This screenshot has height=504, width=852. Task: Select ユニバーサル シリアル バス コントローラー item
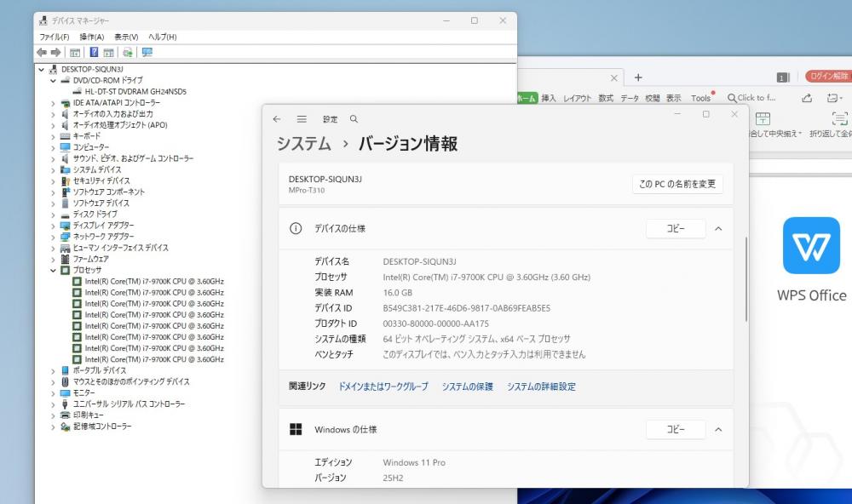129,404
